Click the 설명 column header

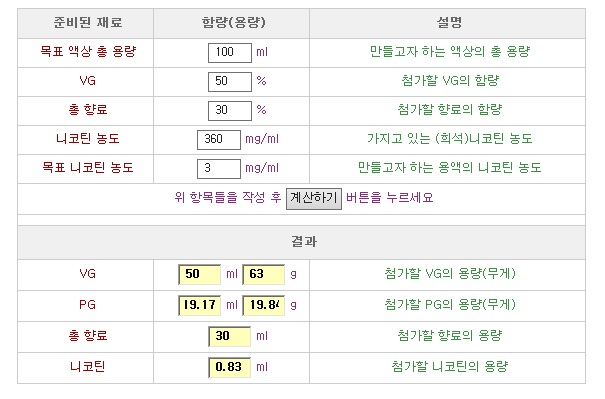449,22
